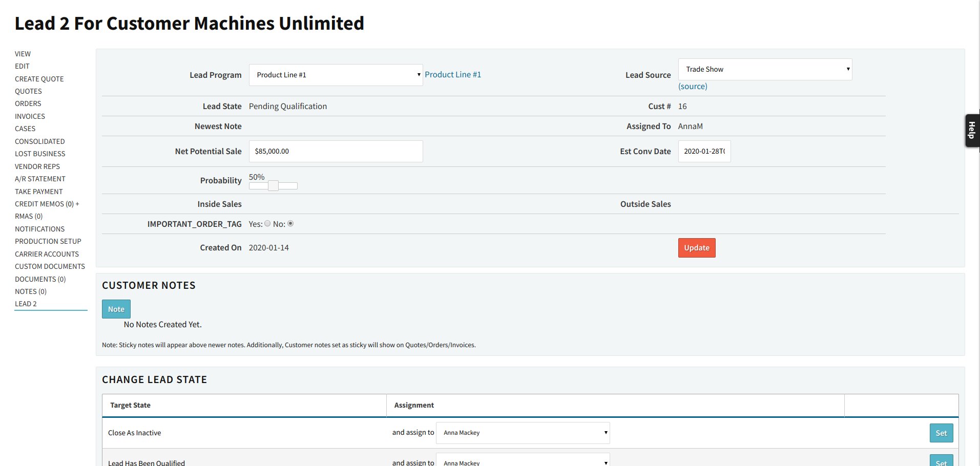Click the Created On date 2020-01-14

(269, 247)
